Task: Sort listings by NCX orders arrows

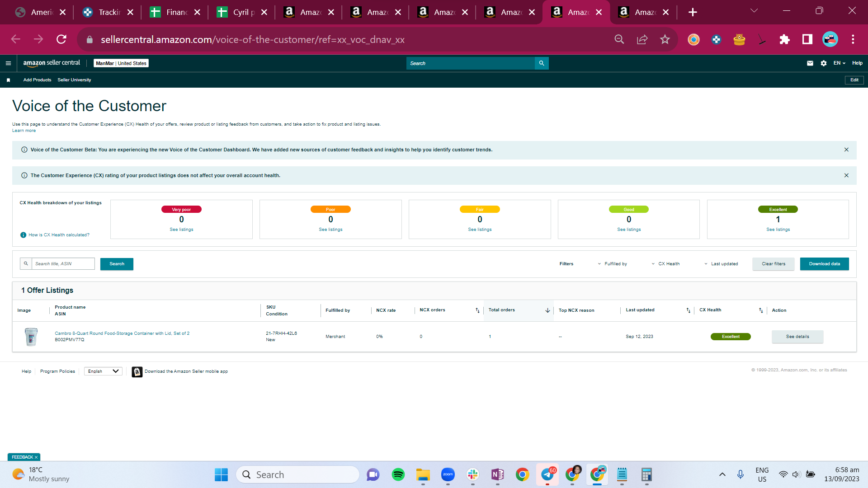Action: coord(477,310)
